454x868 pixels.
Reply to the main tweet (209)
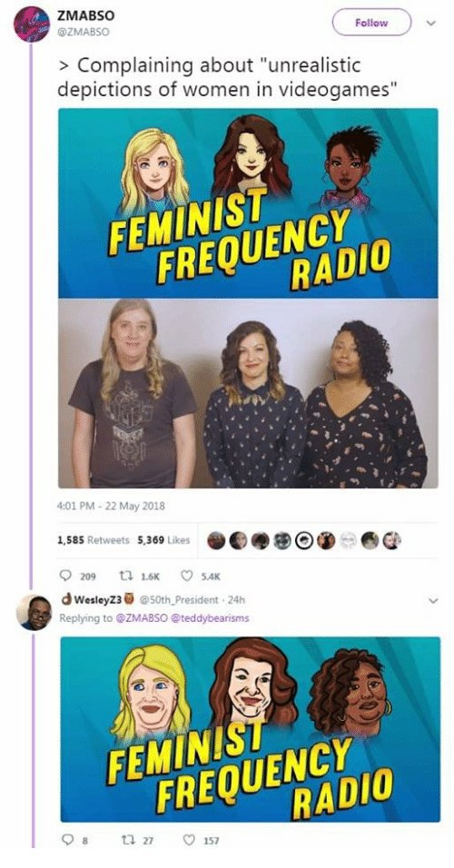click(78, 577)
